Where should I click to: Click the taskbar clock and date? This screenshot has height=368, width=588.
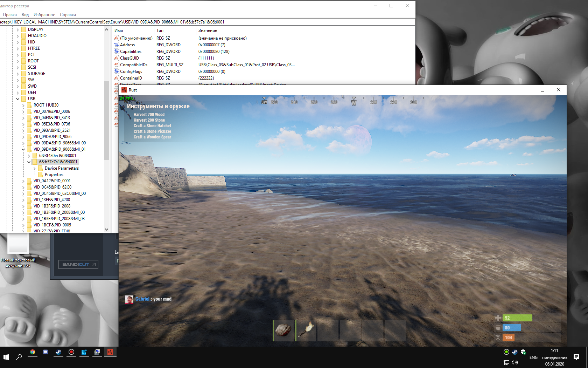(555, 357)
